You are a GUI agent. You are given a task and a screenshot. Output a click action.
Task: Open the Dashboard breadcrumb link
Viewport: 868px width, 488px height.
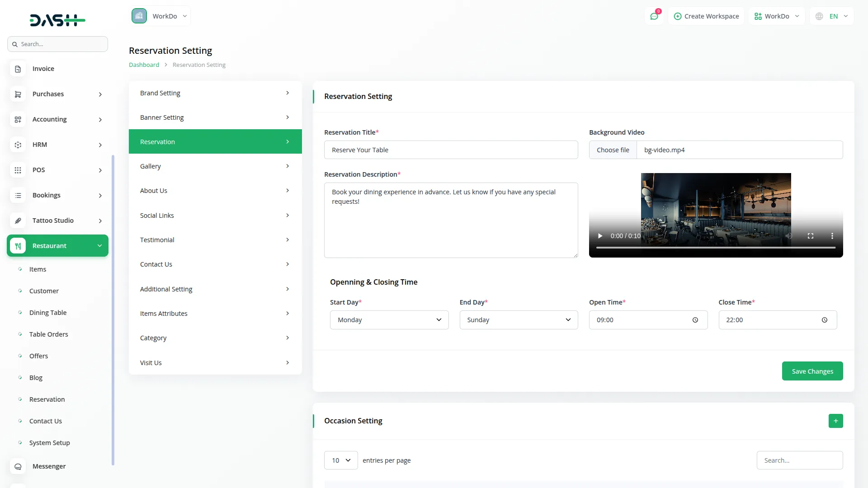[x=144, y=65]
